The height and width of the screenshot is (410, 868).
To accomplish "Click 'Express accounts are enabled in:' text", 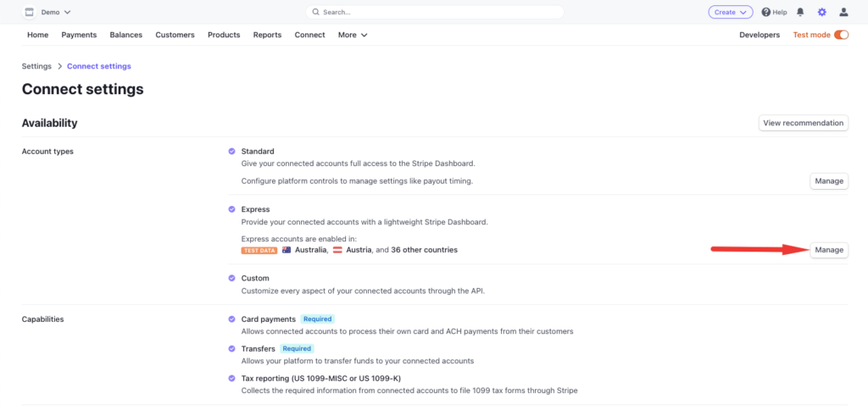I will pos(299,239).
